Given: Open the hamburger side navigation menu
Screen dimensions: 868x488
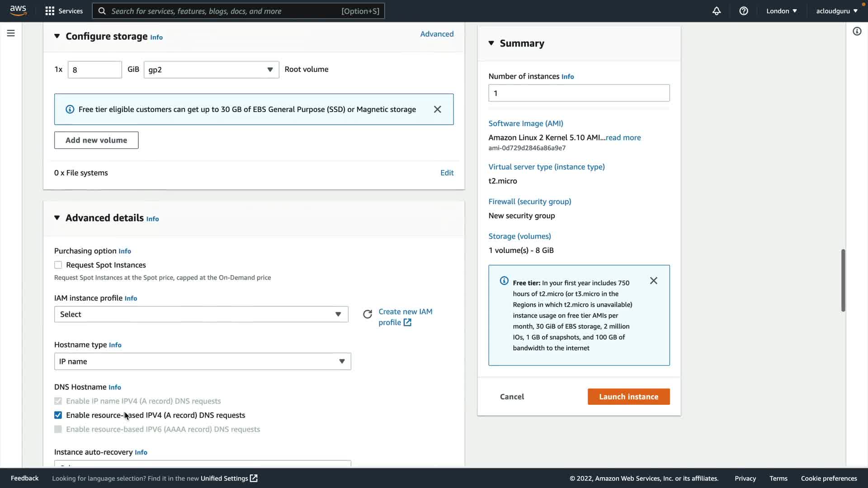Looking at the screenshot, I should 11,33.
